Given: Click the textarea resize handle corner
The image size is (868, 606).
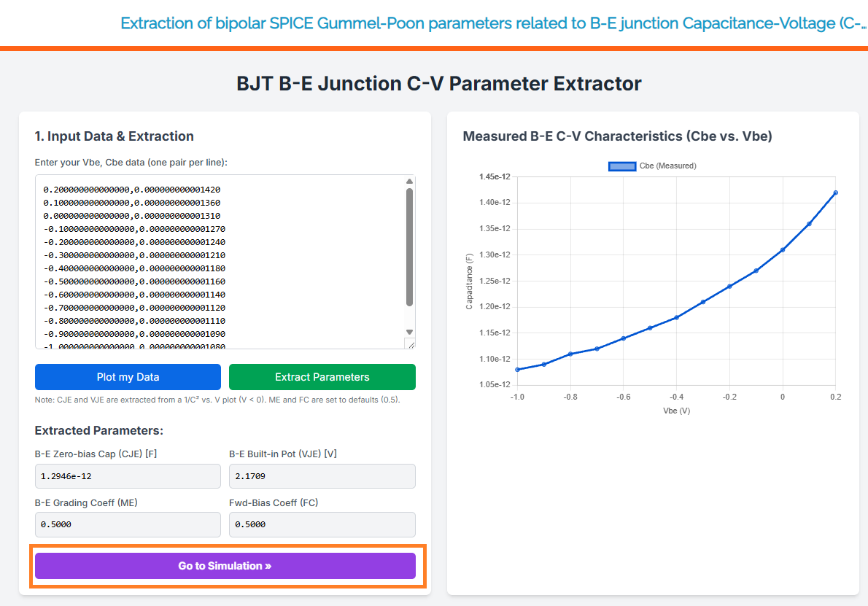Looking at the screenshot, I should [x=410, y=344].
